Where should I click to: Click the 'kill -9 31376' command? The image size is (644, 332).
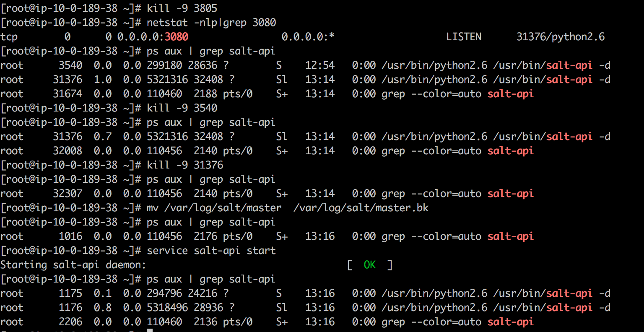185,165
